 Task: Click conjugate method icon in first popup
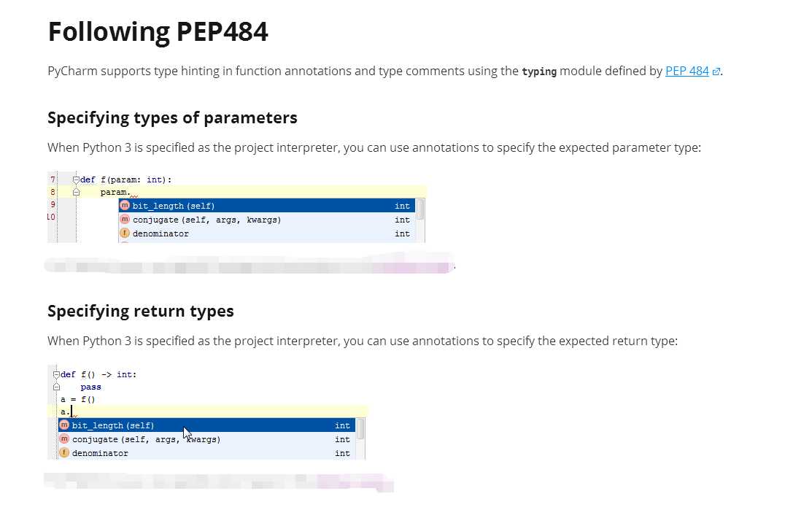click(x=125, y=220)
